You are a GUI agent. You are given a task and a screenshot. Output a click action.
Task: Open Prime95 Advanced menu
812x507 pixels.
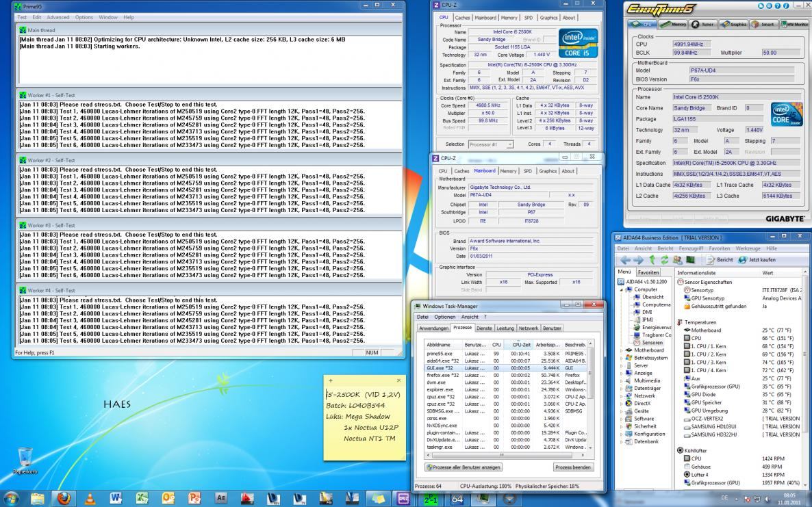click(x=58, y=17)
